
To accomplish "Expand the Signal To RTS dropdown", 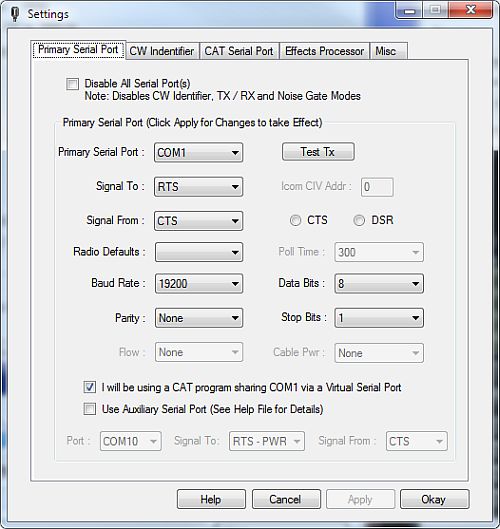I will [x=198, y=187].
